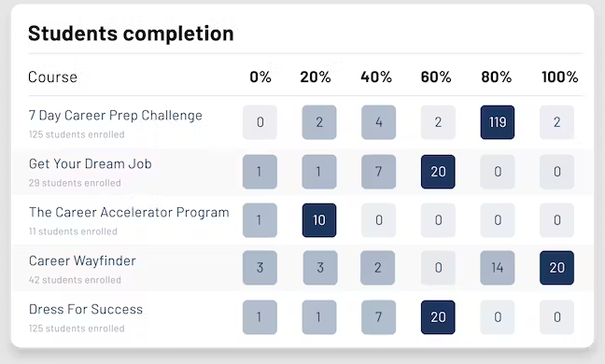Open the Get Your Dream Job course
The width and height of the screenshot is (605, 364).
pos(91,164)
